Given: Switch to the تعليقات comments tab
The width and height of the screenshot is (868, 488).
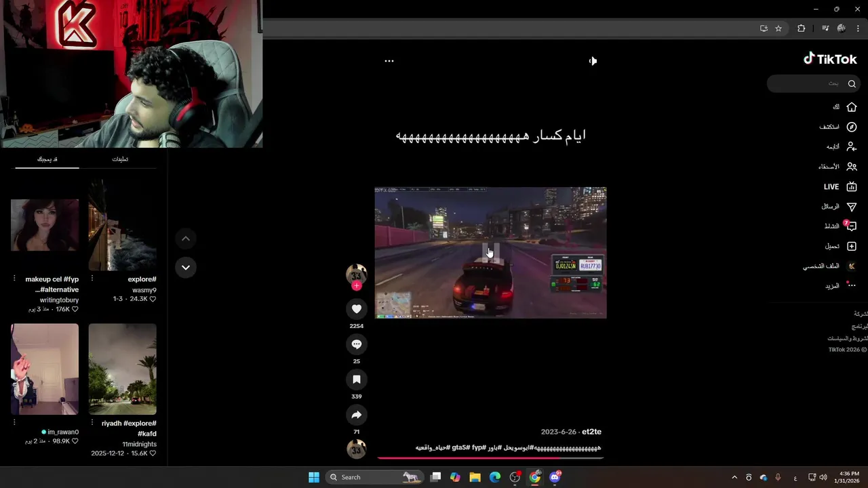Looking at the screenshot, I should pyautogui.click(x=120, y=159).
